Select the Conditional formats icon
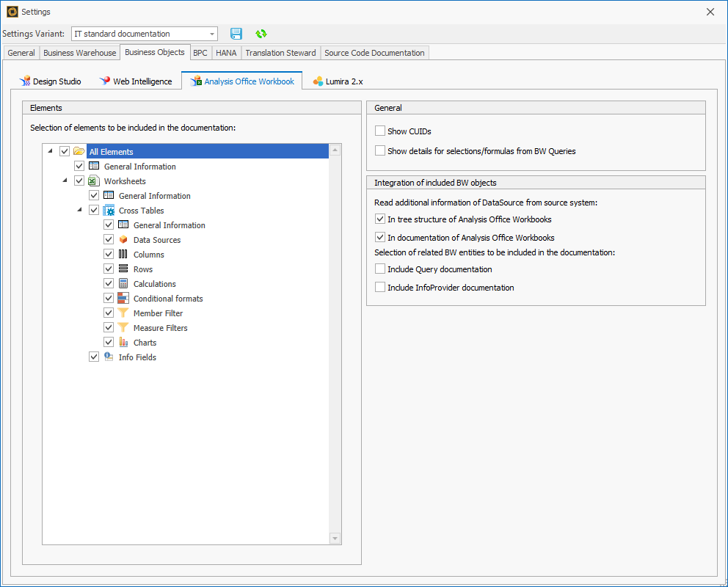Screen dimensions: 728x587 (123, 298)
